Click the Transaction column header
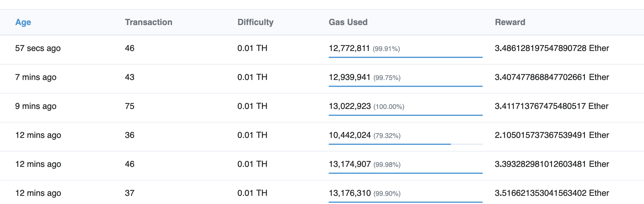644x204 pixels. click(148, 22)
